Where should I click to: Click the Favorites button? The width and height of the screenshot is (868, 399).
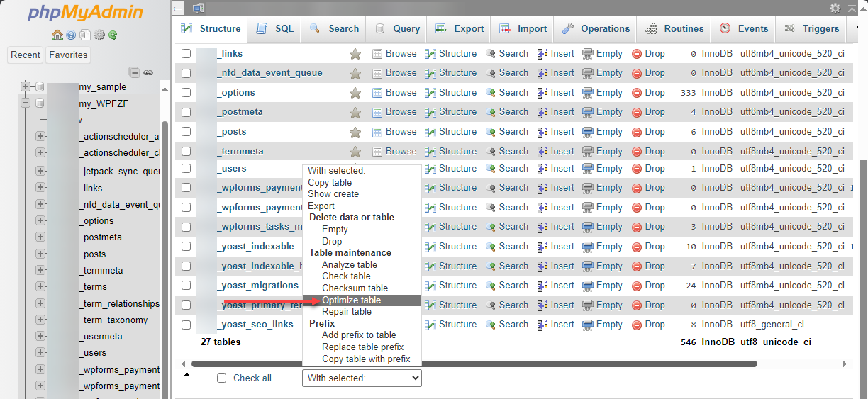[68, 55]
